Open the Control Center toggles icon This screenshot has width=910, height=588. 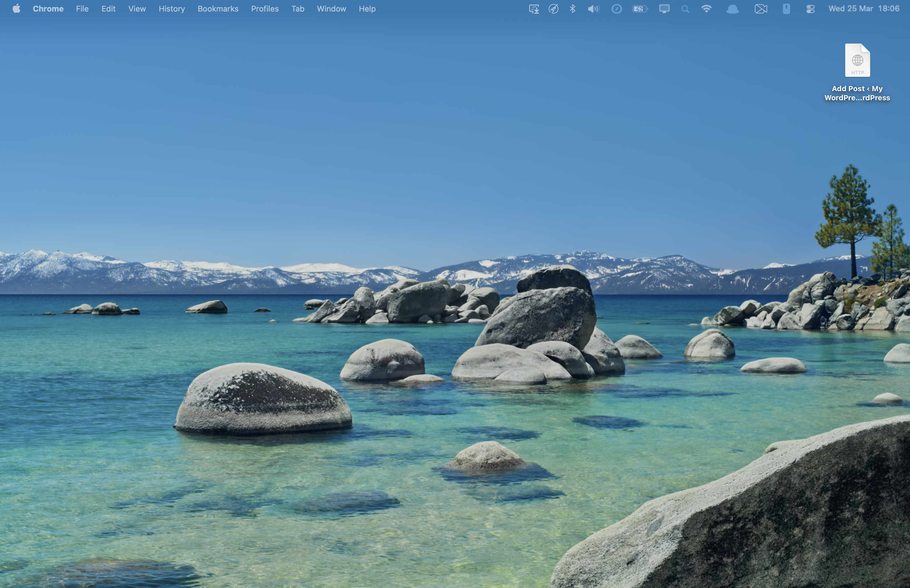click(x=810, y=9)
